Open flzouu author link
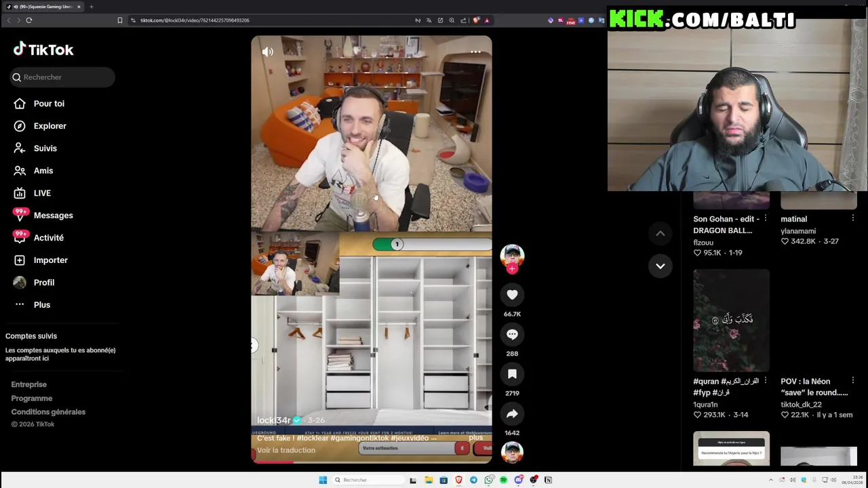This screenshot has height=488, width=868. coord(703,243)
